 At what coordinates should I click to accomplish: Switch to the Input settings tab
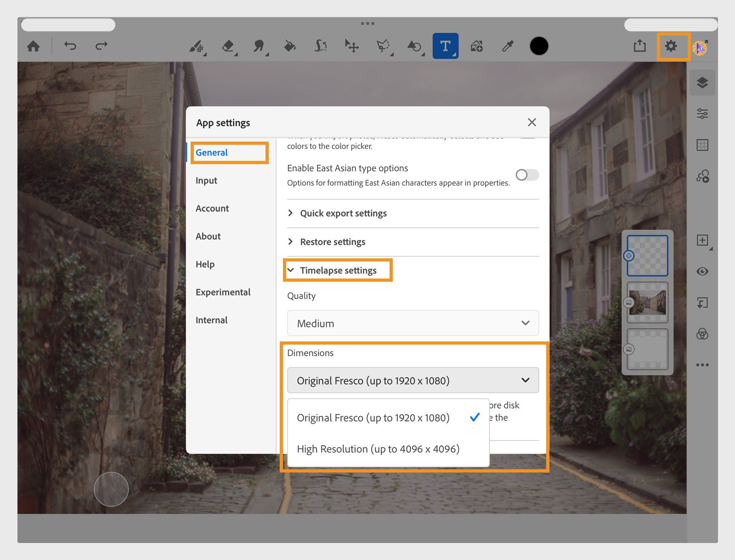[206, 181]
